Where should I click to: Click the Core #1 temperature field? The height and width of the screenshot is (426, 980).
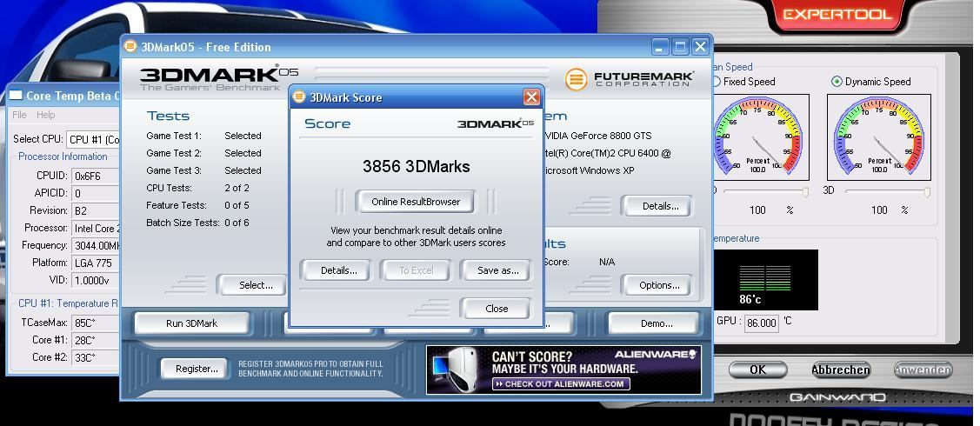pos(96,341)
